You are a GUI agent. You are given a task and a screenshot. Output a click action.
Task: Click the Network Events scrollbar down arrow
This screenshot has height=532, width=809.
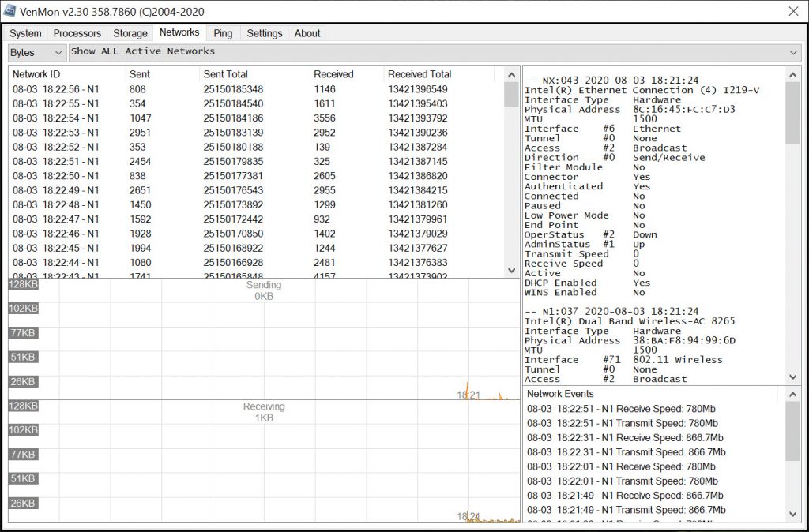(792, 514)
